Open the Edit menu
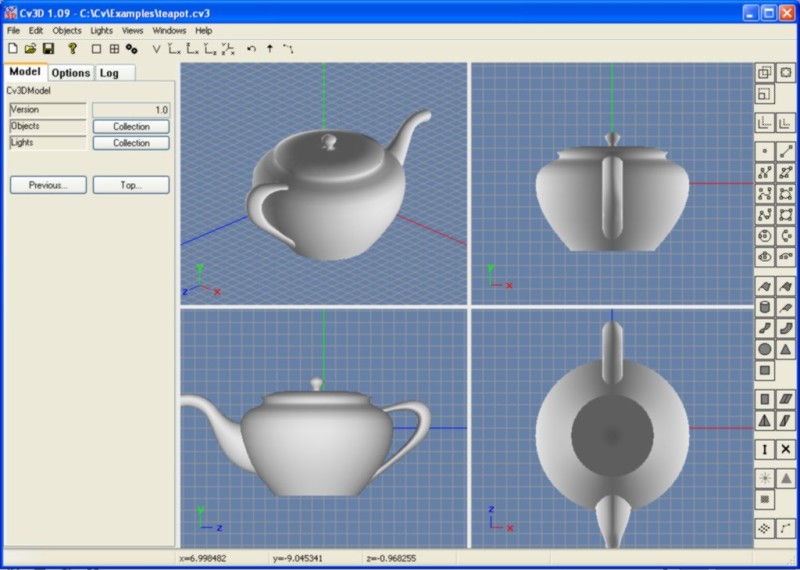The width and height of the screenshot is (800, 570). click(x=36, y=31)
